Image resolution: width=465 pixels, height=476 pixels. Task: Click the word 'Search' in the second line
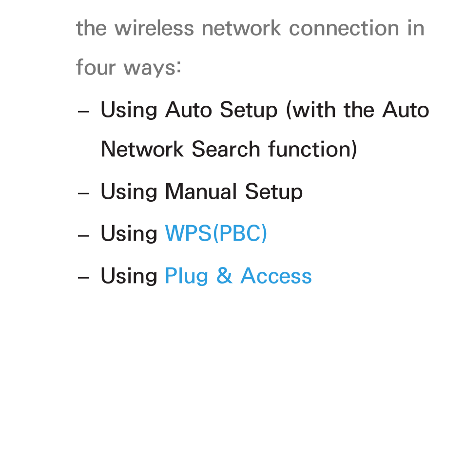(x=226, y=149)
